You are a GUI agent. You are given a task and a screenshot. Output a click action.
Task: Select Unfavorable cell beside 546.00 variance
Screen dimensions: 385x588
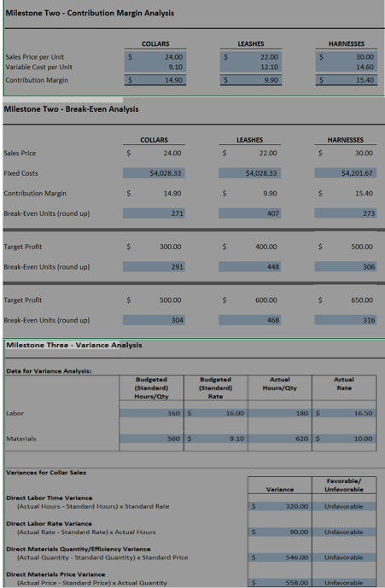pos(344,557)
